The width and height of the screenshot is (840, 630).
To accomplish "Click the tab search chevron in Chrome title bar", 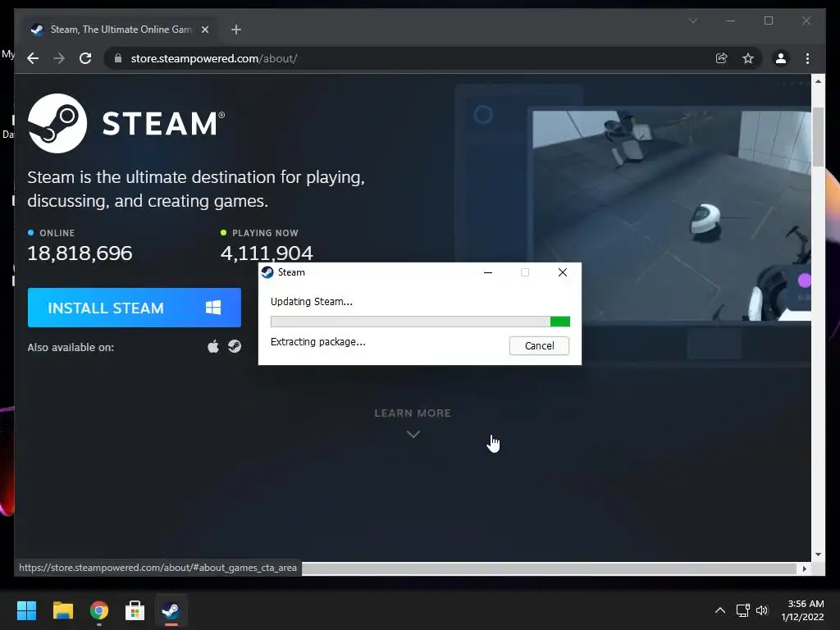I will 692,21.
